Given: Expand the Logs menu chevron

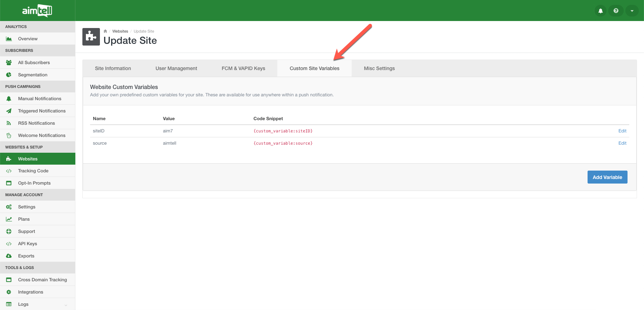Looking at the screenshot, I should point(66,305).
